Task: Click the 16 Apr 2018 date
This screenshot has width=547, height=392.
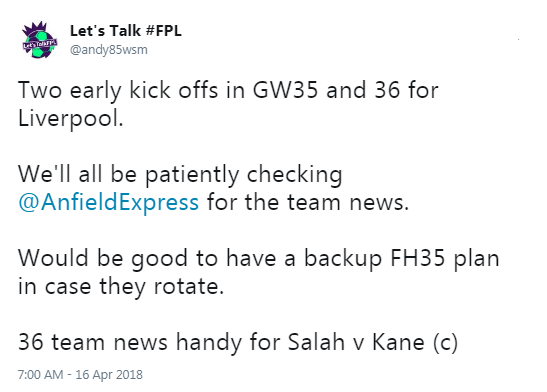Action: (109, 375)
